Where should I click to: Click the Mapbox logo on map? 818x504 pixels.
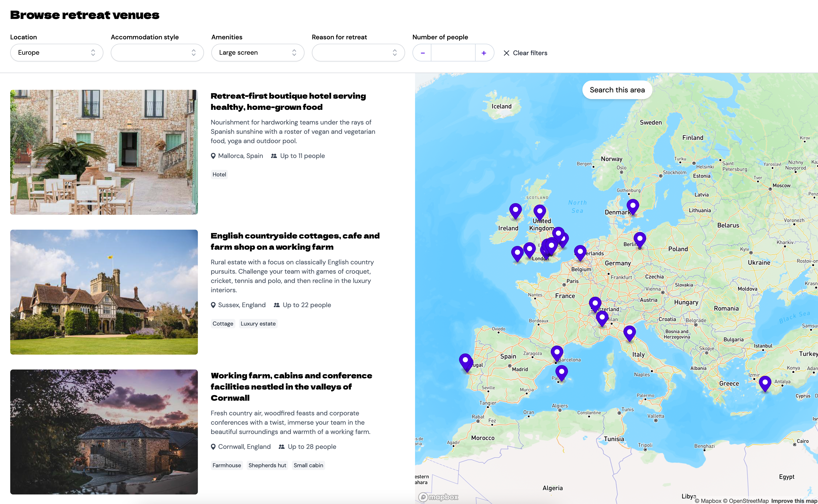click(438, 497)
